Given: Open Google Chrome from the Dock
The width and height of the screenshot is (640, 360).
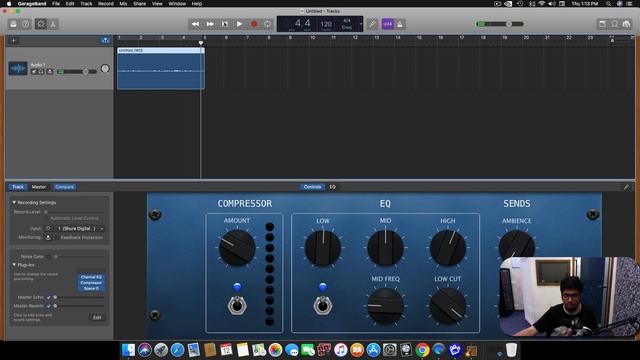Looking at the screenshot, I should coord(422,350).
